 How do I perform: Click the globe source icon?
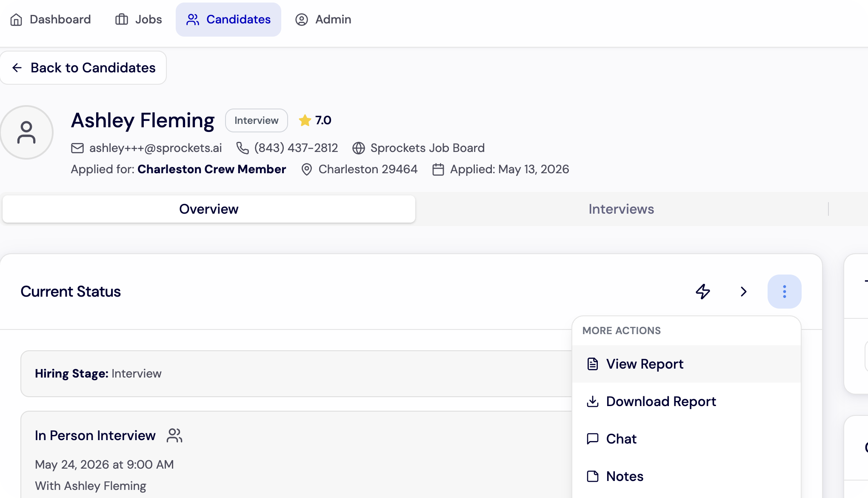(358, 148)
